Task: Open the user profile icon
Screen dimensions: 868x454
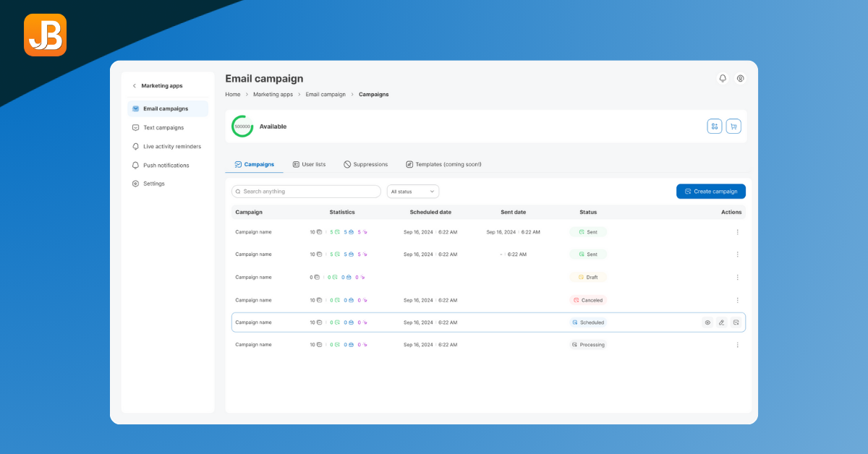Action: click(740, 78)
